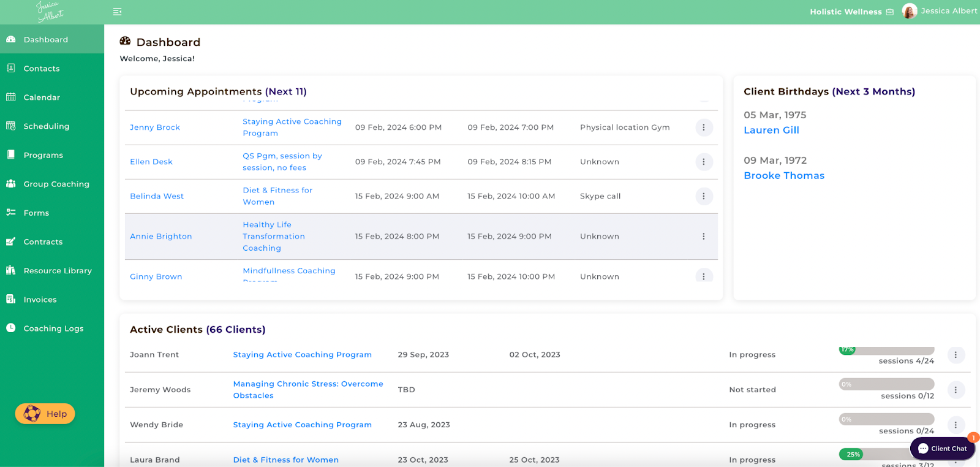Open Ginny Brown appointment options menu
Screen dimensions: 980x467
tap(704, 276)
